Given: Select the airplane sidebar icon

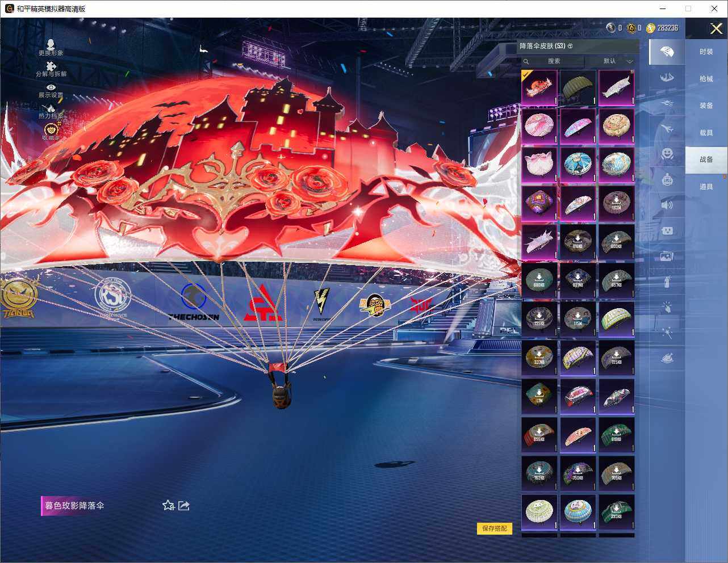Looking at the screenshot, I should 667,129.
